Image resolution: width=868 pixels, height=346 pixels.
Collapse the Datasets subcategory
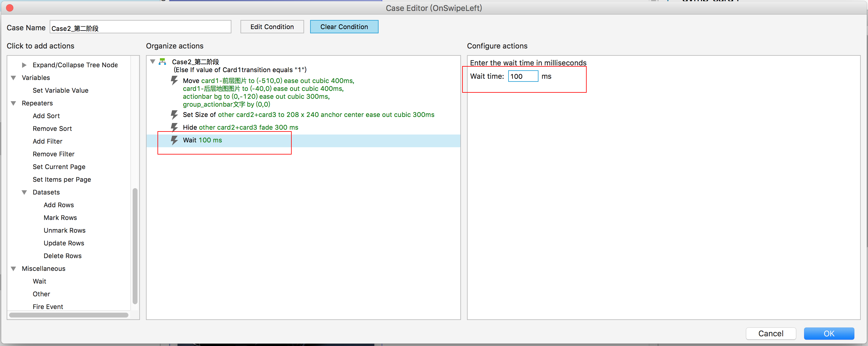(24, 192)
